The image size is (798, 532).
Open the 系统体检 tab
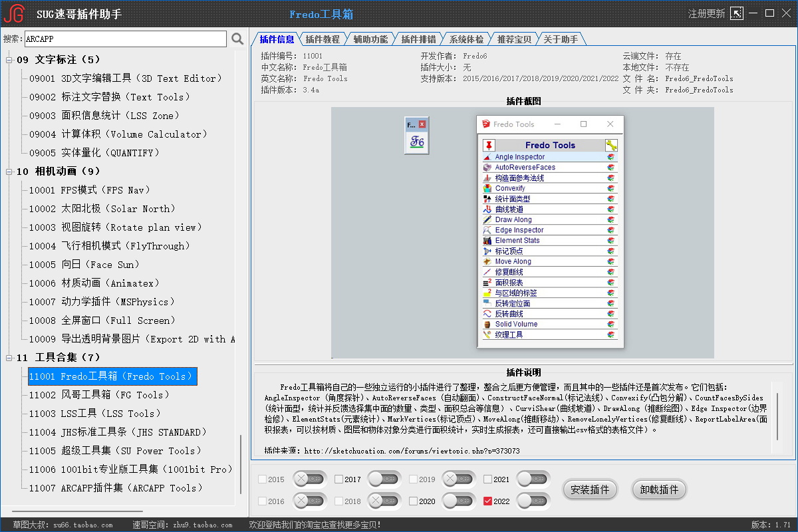point(466,39)
